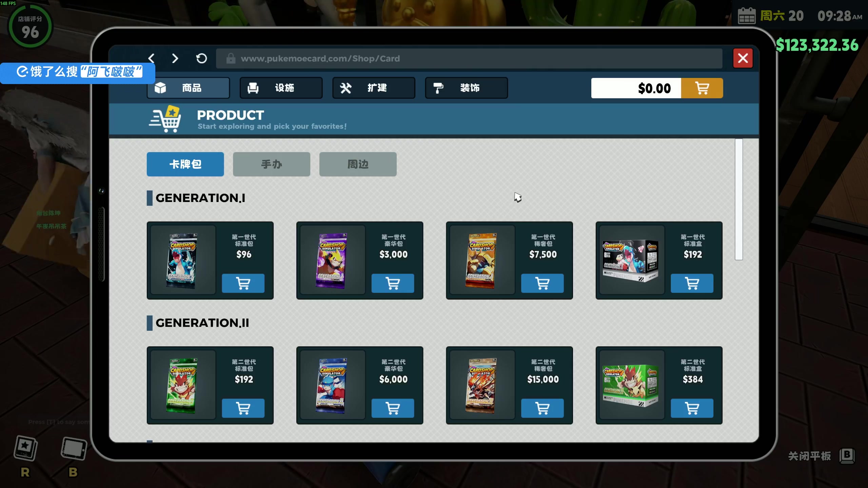Click the Generation I standard pack image
The width and height of the screenshot is (868, 488).
[182, 260]
